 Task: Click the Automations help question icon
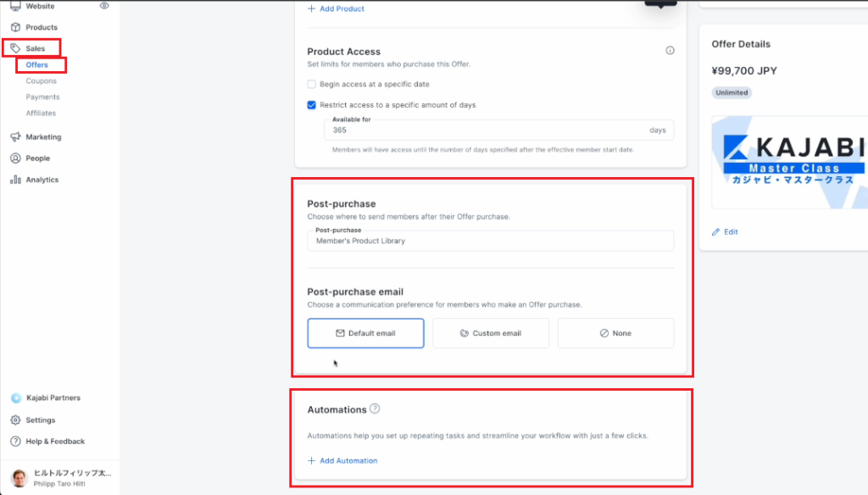pyautogui.click(x=375, y=409)
